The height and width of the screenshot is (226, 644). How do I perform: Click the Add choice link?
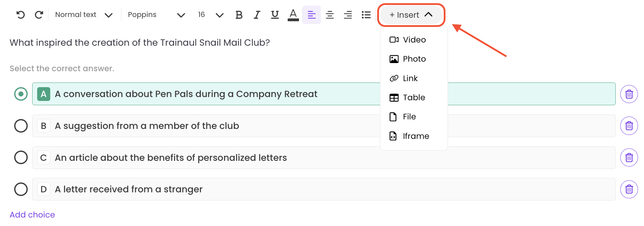click(x=32, y=215)
